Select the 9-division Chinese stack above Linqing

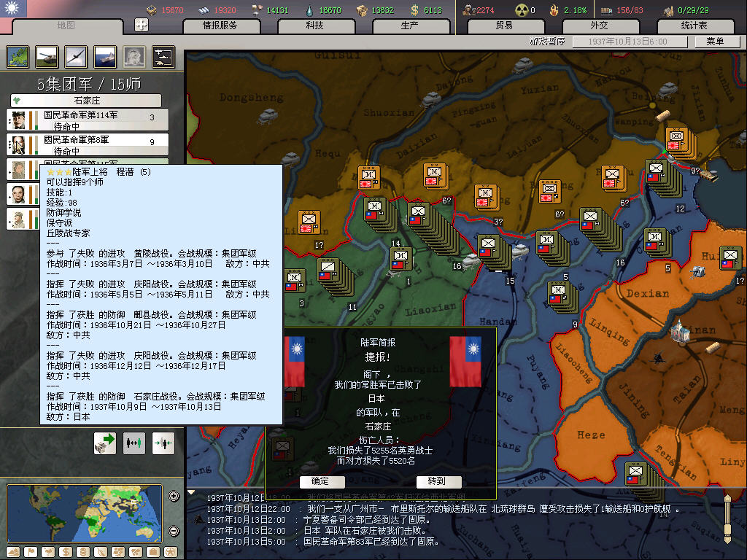tap(562, 297)
